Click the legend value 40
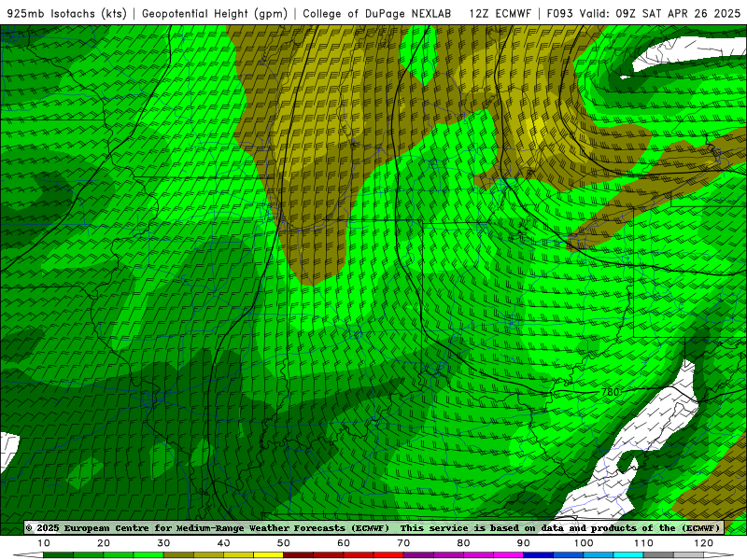747x560 pixels. click(223, 543)
